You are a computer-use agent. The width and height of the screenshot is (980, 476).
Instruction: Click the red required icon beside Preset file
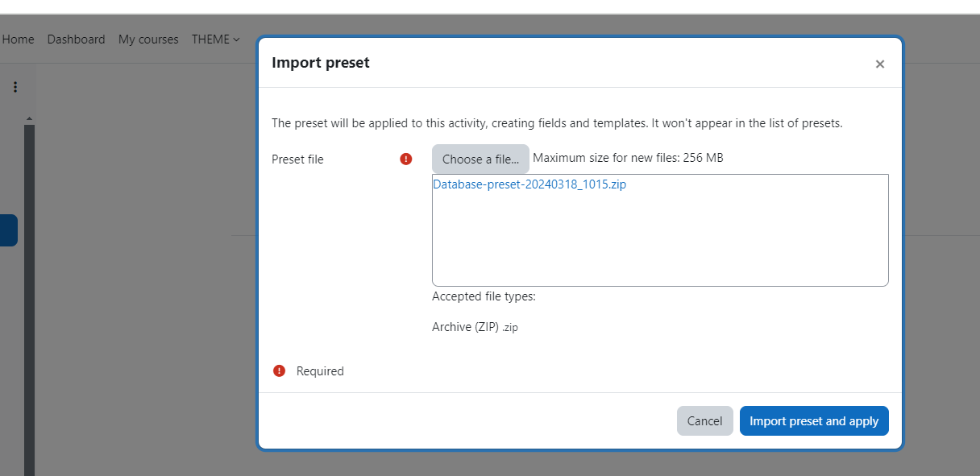coord(406,159)
